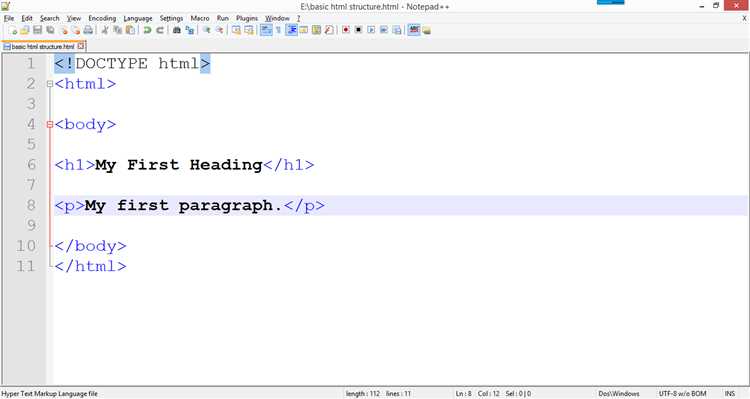Viewport: 750px width, 399px height.
Task: Open the Edit menu
Action: click(27, 18)
